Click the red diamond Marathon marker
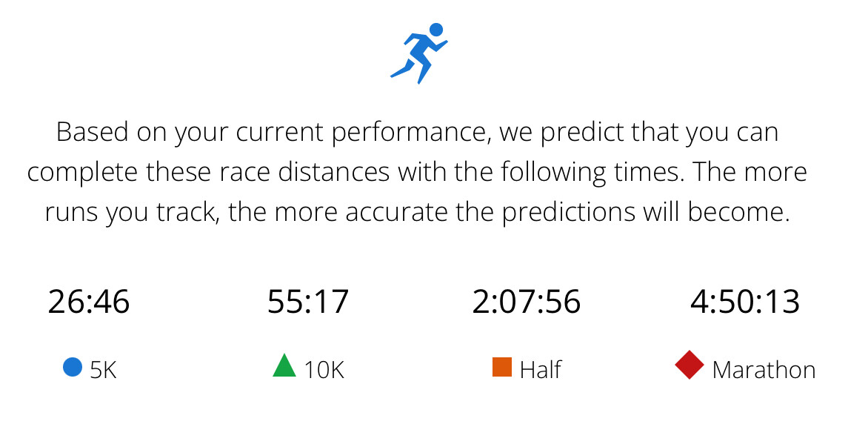The height and width of the screenshot is (427, 868). (x=690, y=365)
